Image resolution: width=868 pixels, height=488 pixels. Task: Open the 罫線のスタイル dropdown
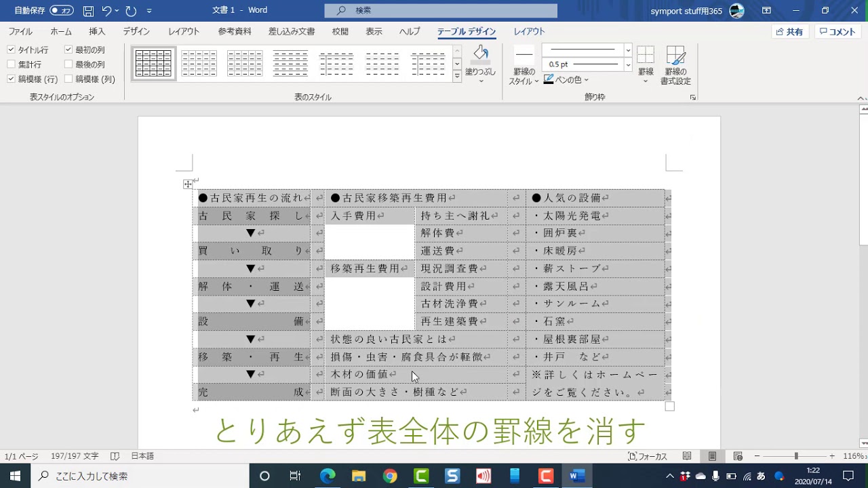click(x=524, y=66)
